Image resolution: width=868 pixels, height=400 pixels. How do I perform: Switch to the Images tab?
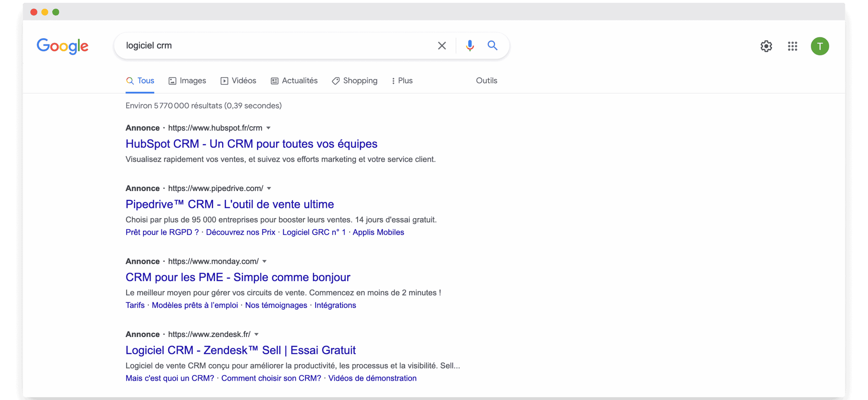[187, 81]
